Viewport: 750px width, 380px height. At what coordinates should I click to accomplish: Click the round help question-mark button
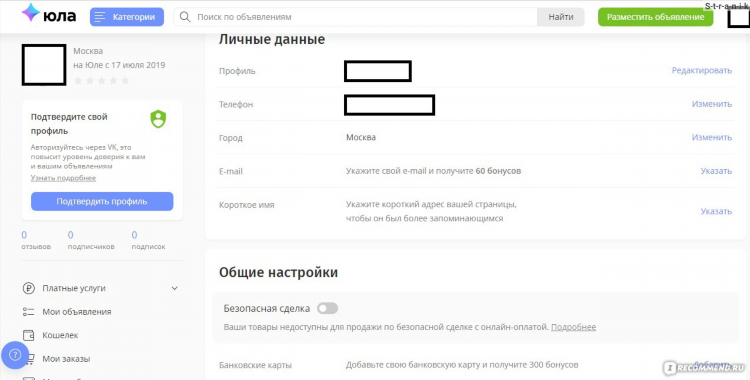pos(15,355)
